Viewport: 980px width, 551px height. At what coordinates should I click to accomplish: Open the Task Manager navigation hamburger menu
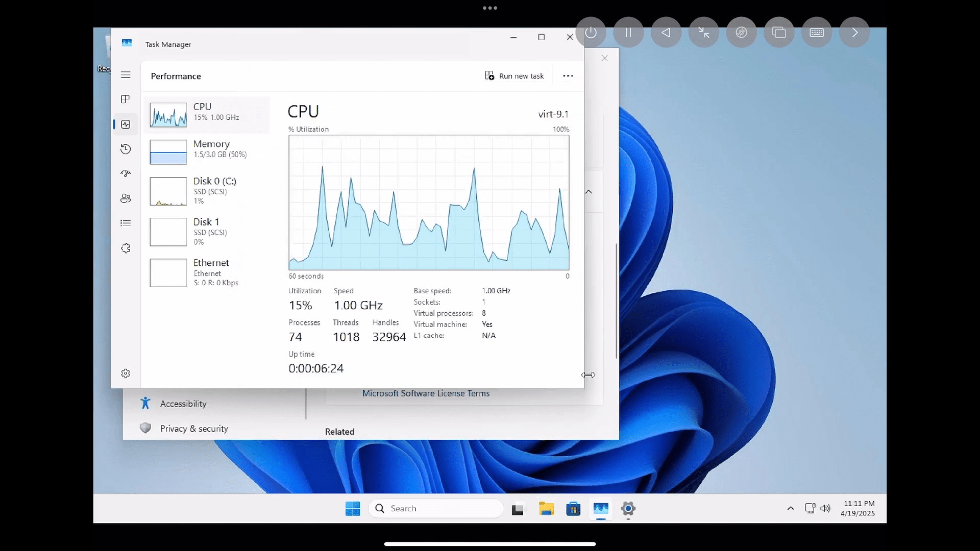click(126, 75)
